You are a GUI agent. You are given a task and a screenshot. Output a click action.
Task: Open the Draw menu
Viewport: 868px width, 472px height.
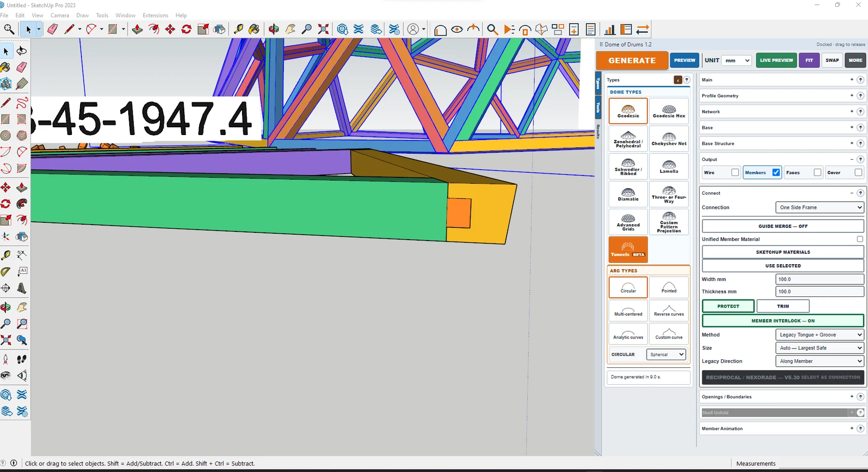coord(82,15)
